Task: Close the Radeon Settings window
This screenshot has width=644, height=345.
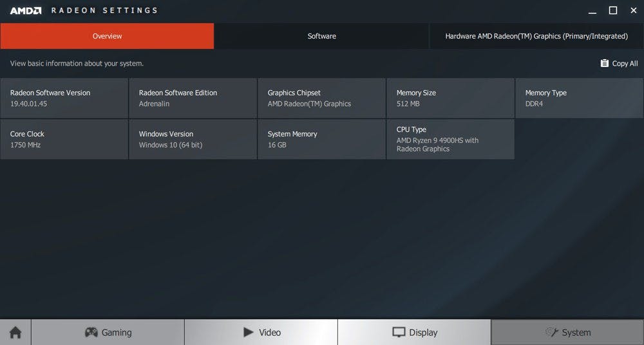Action: [633, 11]
